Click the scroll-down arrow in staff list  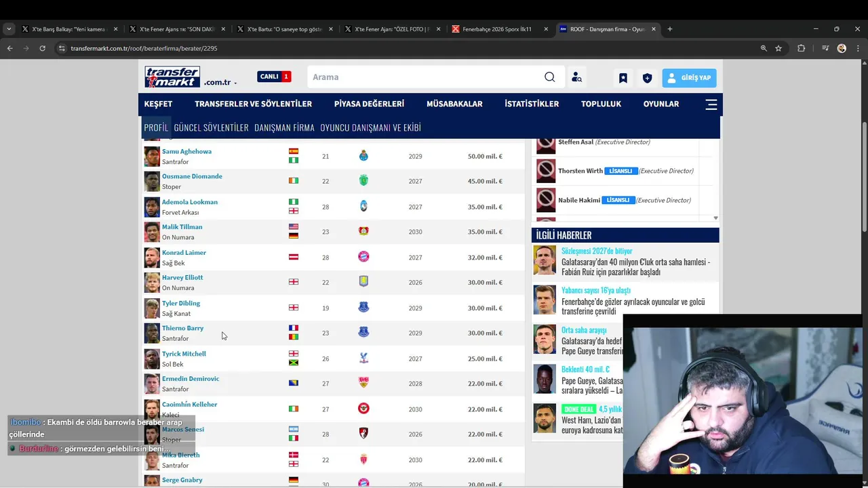(715, 218)
